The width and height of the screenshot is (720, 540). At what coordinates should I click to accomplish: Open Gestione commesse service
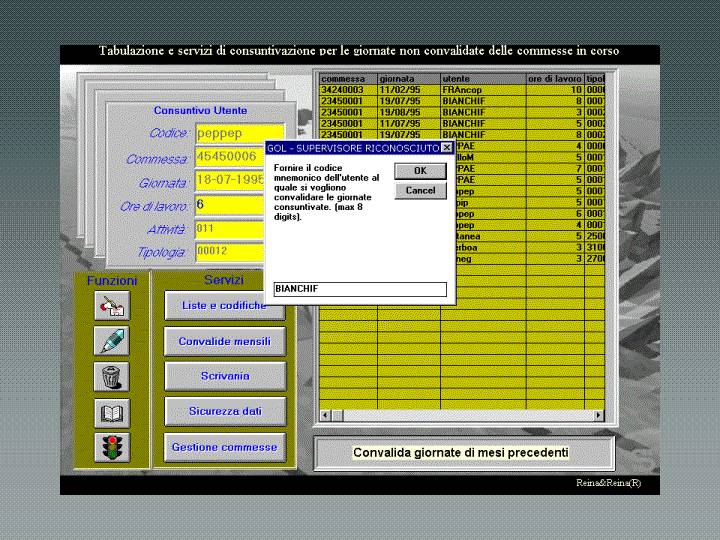(224, 447)
